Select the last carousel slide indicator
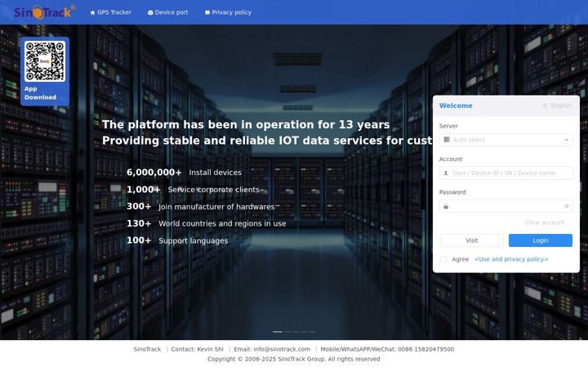Image resolution: width=588 pixels, height=368 pixels. [x=312, y=331]
